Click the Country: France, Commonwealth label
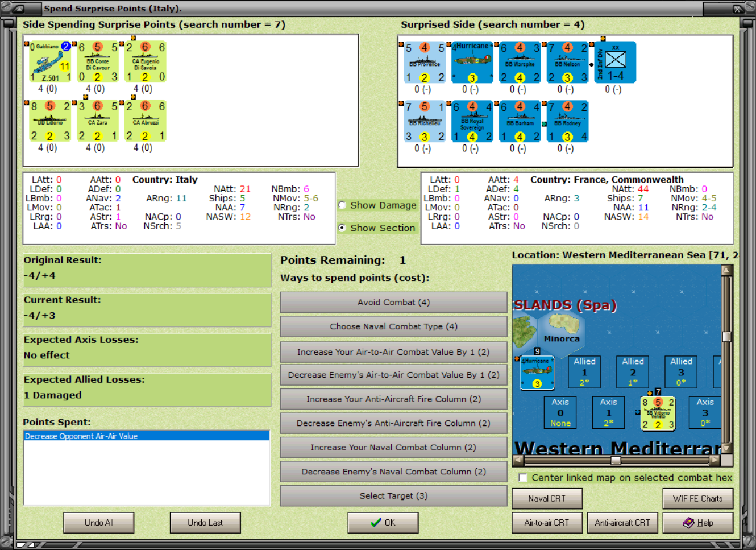This screenshot has height=550, width=756. click(x=607, y=180)
